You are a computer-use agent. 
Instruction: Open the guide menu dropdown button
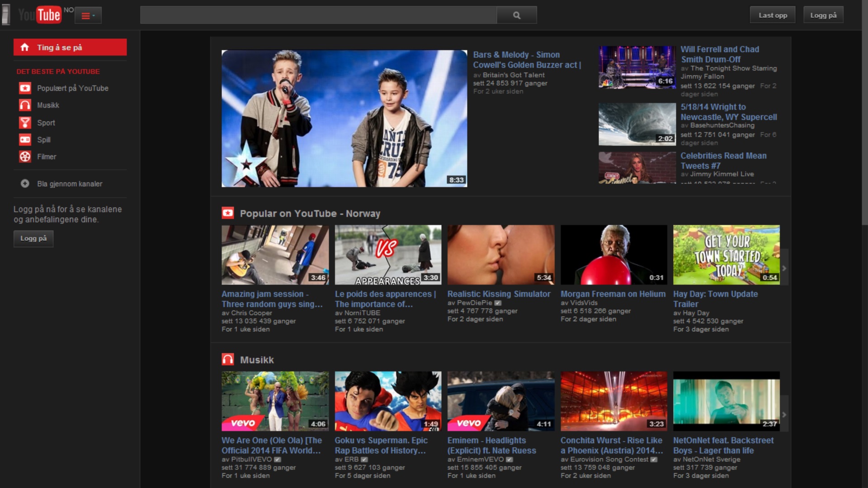click(88, 16)
